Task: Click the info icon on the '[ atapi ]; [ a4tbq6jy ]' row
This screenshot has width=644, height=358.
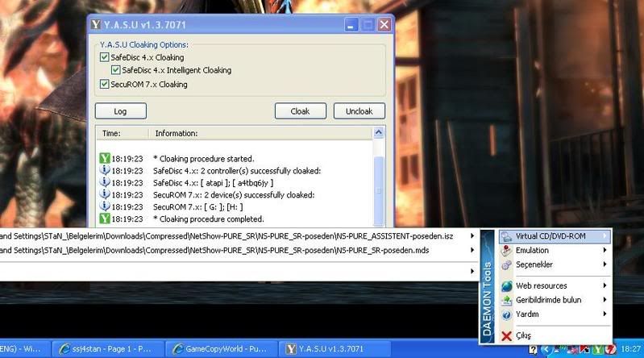Action: pyautogui.click(x=105, y=182)
